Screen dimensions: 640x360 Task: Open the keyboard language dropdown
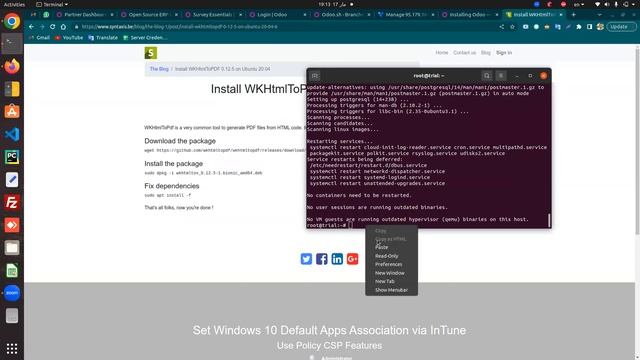coord(579,4)
